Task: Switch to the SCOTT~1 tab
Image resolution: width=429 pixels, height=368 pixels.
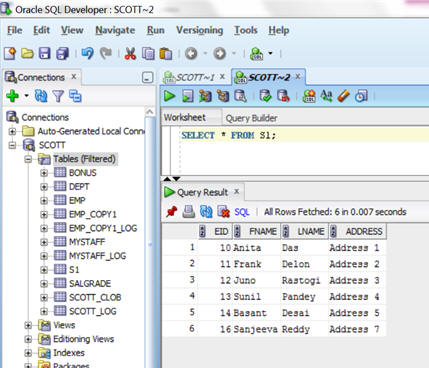Action: pos(194,77)
